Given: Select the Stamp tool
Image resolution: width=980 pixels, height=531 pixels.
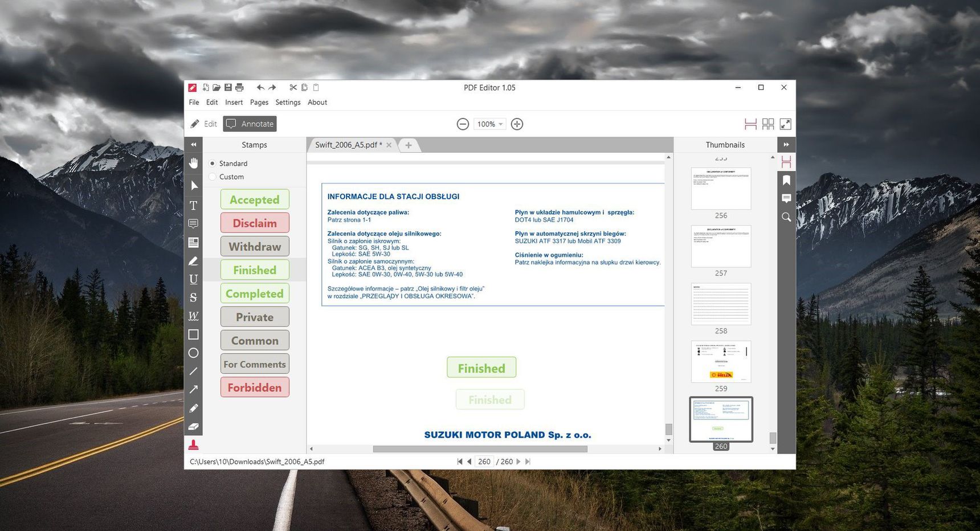Looking at the screenshot, I should pyautogui.click(x=194, y=444).
